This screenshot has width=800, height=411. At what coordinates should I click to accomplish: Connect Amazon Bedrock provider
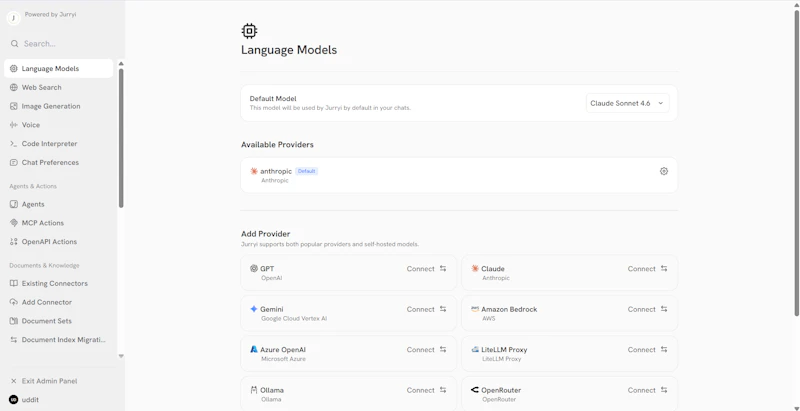point(647,309)
